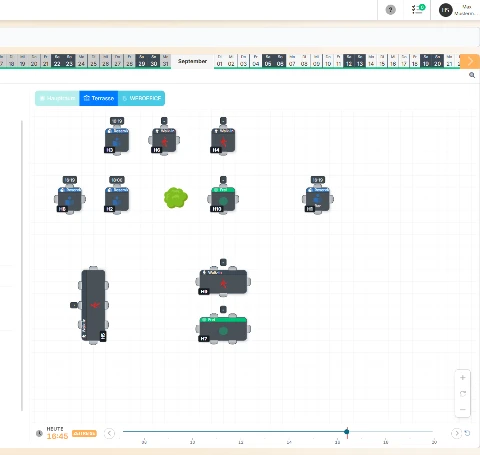Select free green table H10
The image size is (480, 455).
pos(223,199)
